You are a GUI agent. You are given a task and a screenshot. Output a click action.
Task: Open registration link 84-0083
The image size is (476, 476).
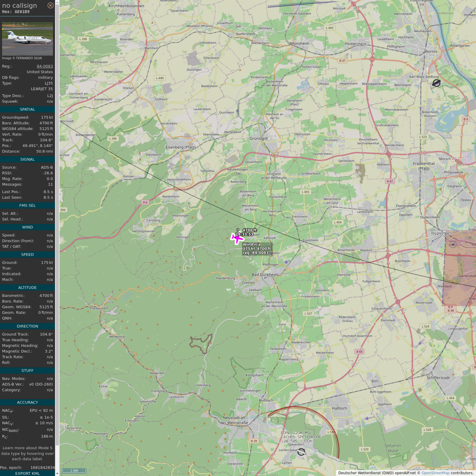coord(45,66)
